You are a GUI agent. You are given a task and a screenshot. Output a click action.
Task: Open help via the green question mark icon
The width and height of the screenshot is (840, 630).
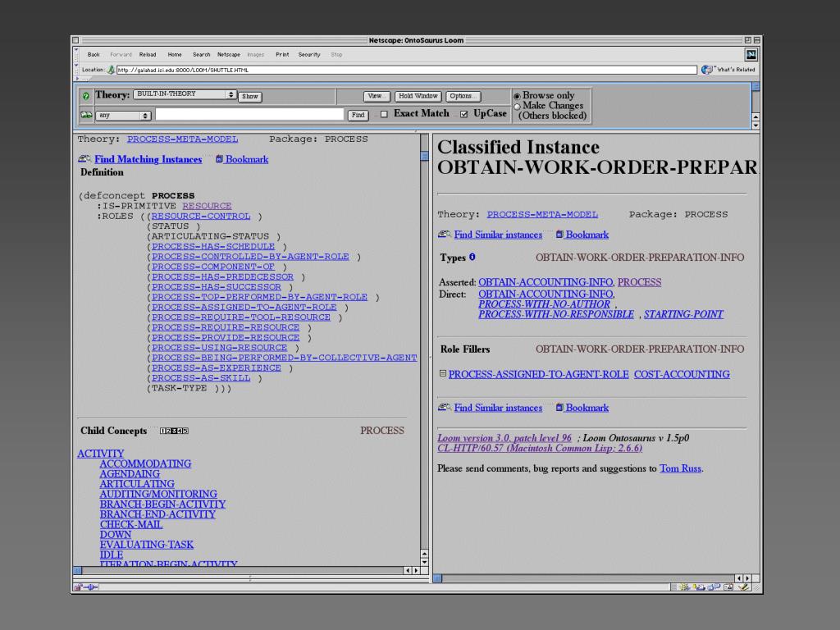(85, 96)
